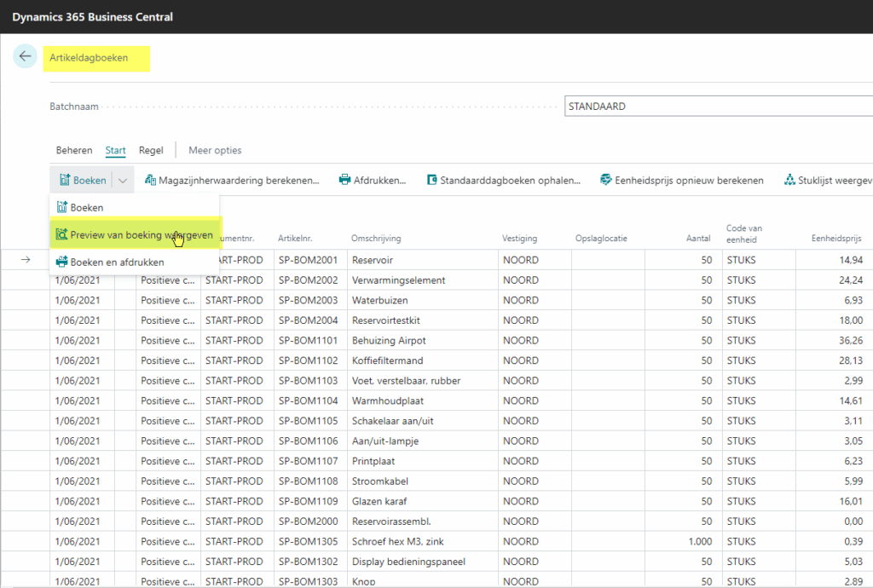This screenshot has width=873, height=588.
Task: Click Eenheidsprijs opnieuw berekenen icon
Action: point(605,180)
